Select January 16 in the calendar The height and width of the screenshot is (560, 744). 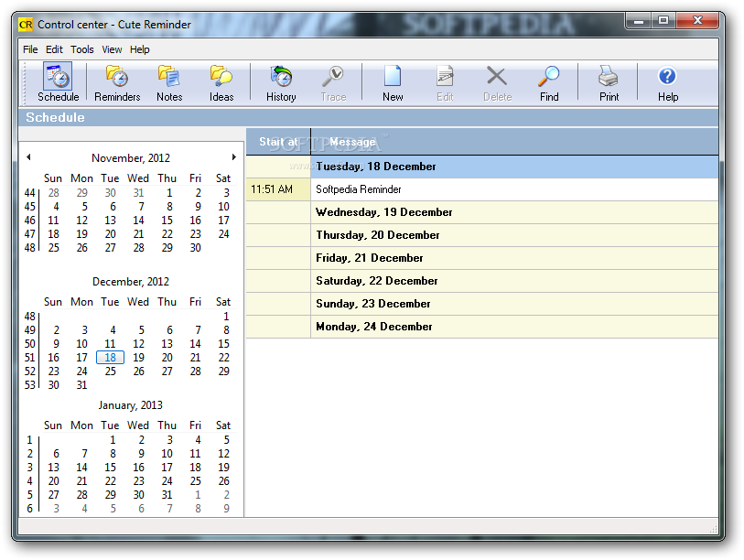point(138,468)
